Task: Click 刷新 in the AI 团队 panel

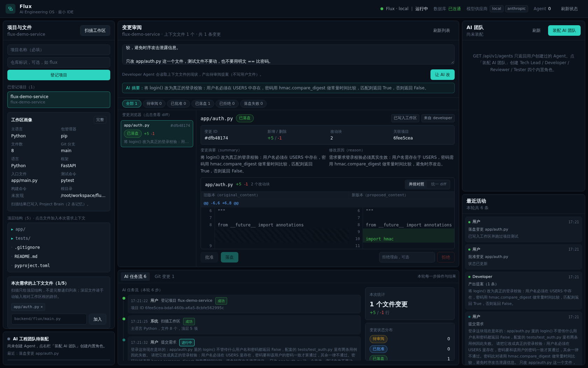Action: [537, 30]
